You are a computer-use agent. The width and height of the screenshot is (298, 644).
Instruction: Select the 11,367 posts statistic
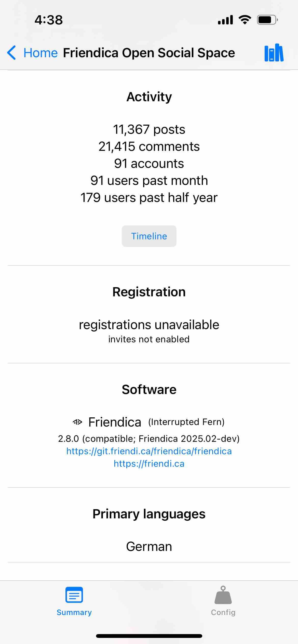pyautogui.click(x=149, y=129)
